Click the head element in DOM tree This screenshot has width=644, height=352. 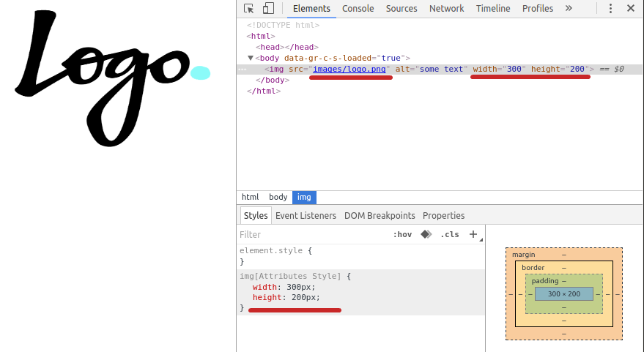tap(287, 47)
